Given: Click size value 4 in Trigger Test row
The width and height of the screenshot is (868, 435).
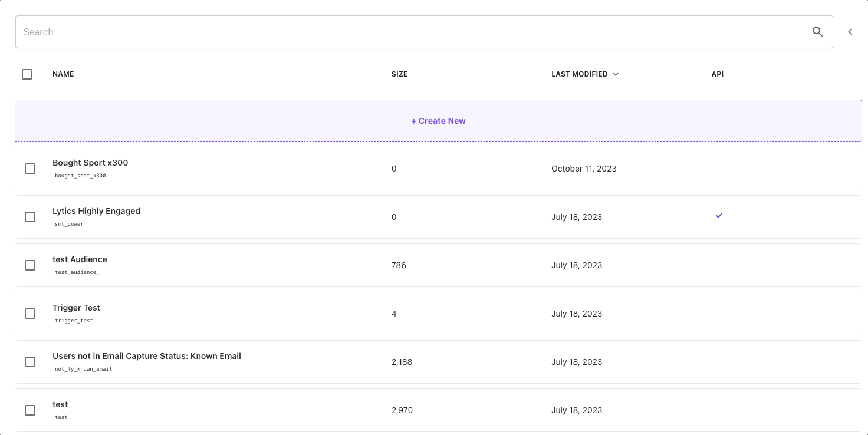Looking at the screenshot, I should 394,314.
